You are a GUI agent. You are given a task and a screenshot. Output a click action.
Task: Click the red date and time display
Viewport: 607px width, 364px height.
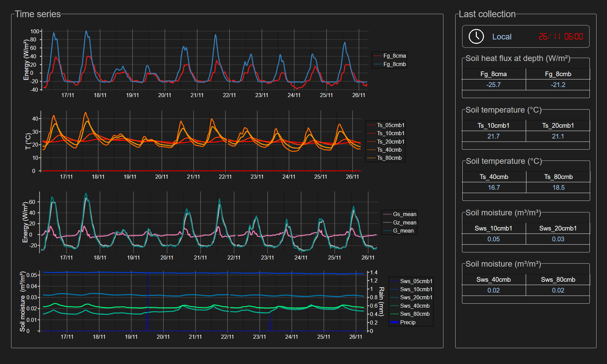(x=560, y=37)
